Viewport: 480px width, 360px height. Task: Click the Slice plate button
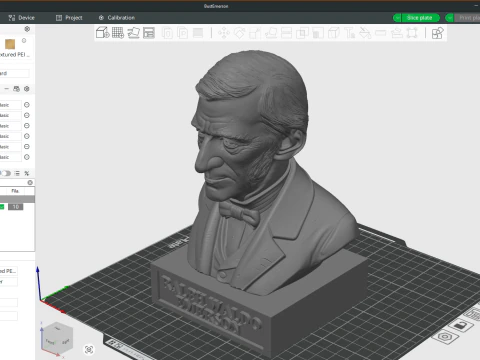[x=419, y=18]
